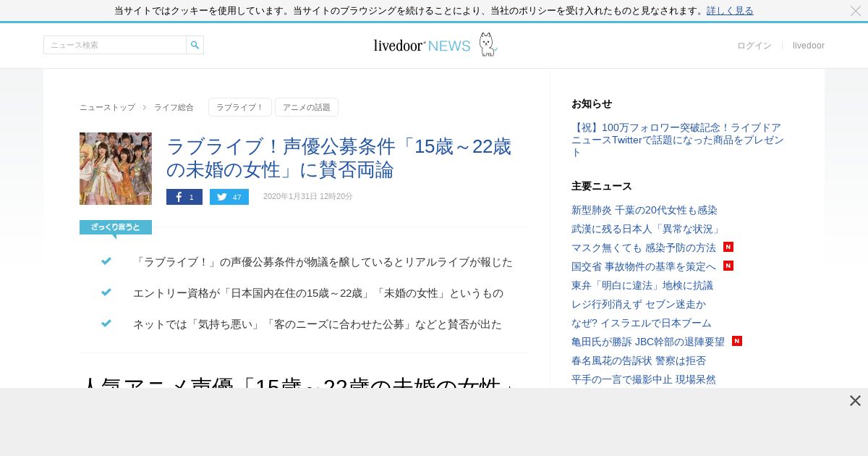Open 亀田氏が勝訴 JBC幹部の退陣要望
The image size is (868, 456).
coord(648,342)
